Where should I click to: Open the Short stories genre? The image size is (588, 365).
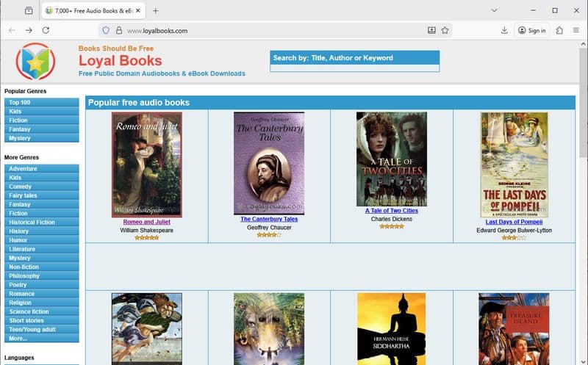click(x=42, y=320)
